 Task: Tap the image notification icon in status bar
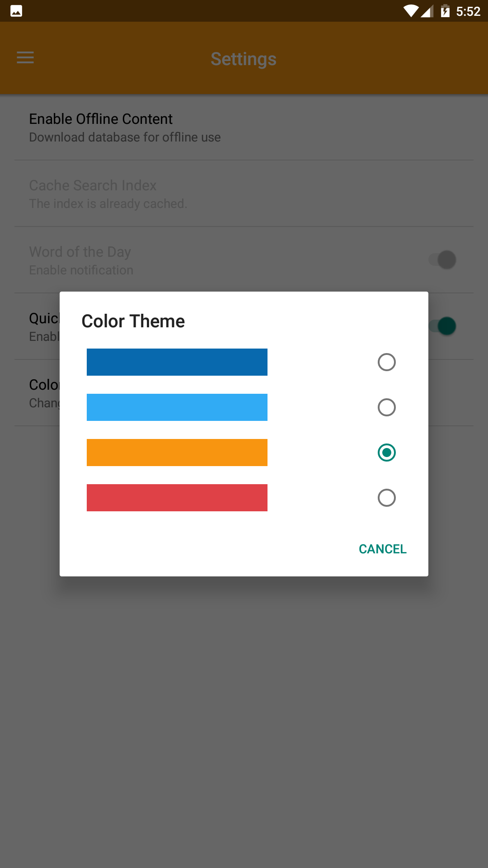point(16,11)
